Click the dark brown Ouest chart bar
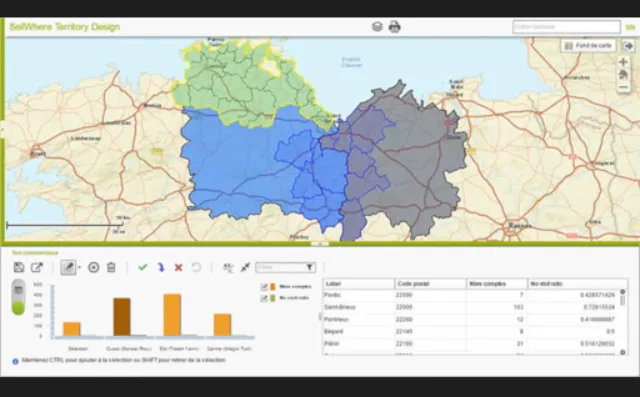The image size is (640, 397). (x=122, y=317)
